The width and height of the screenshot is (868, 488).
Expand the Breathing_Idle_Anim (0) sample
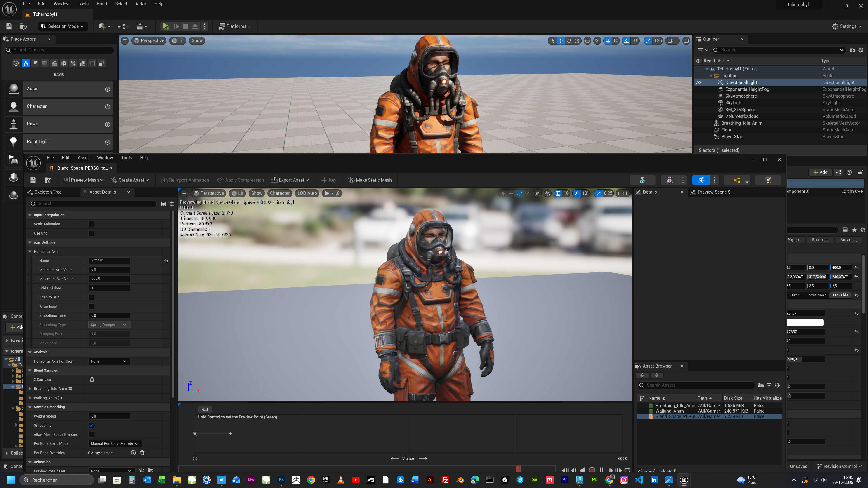[30, 389]
